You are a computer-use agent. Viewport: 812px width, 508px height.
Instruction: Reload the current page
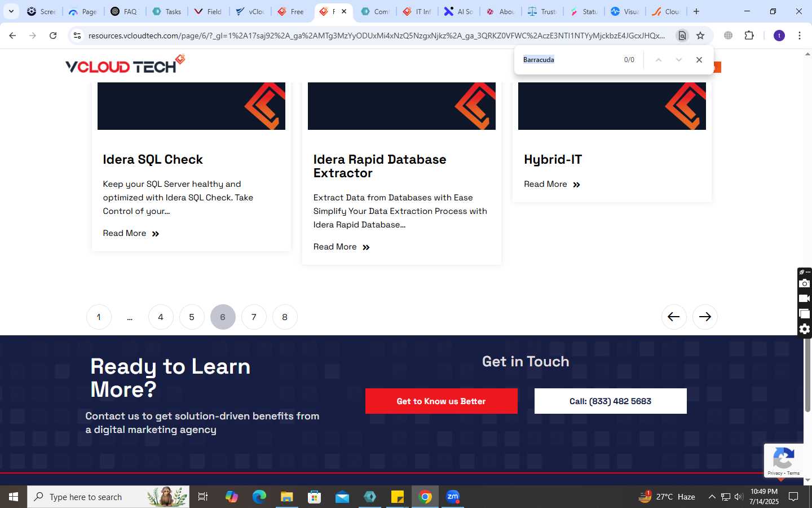point(53,36)
